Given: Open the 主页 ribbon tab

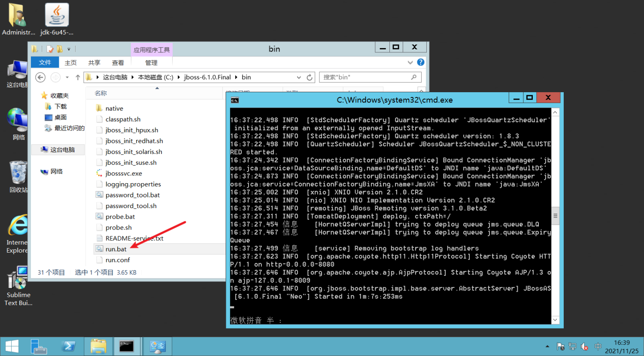Looking at the screenshot, I should click(70, 63).
